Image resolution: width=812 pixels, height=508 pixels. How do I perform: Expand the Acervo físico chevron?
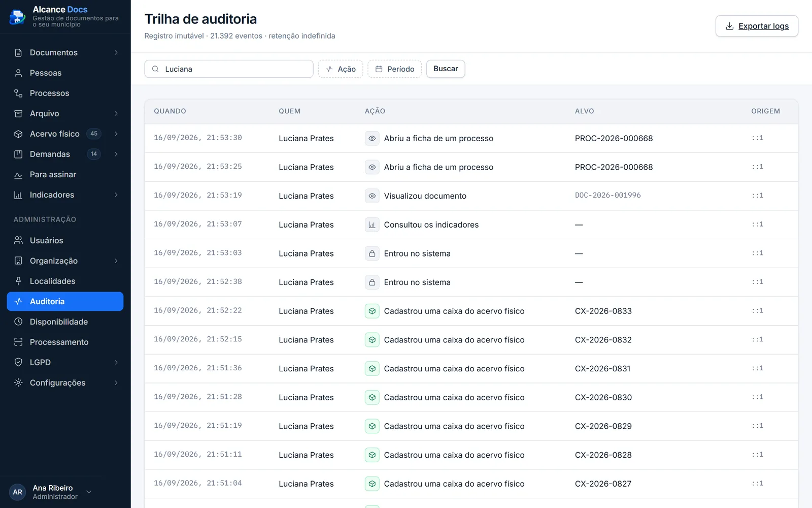click(116, 134)
